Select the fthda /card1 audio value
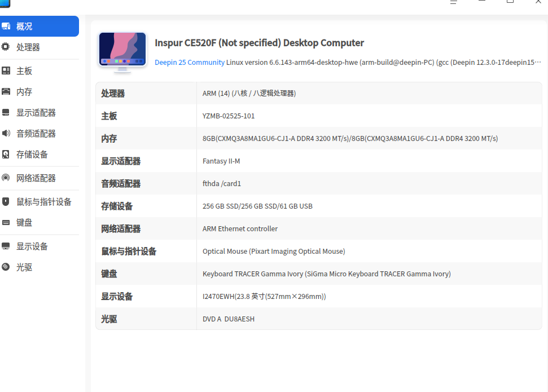The image size is (548, 392). point(222,183)
